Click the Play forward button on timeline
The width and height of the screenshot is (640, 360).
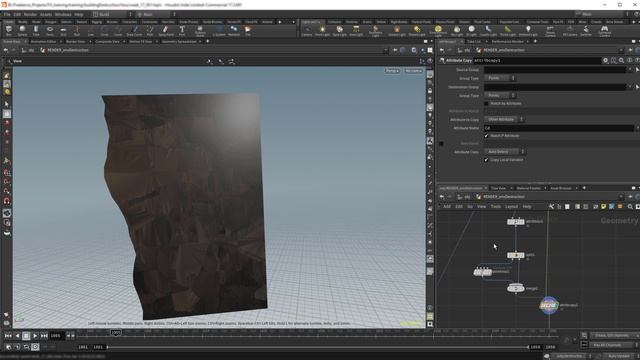(35, 336)
